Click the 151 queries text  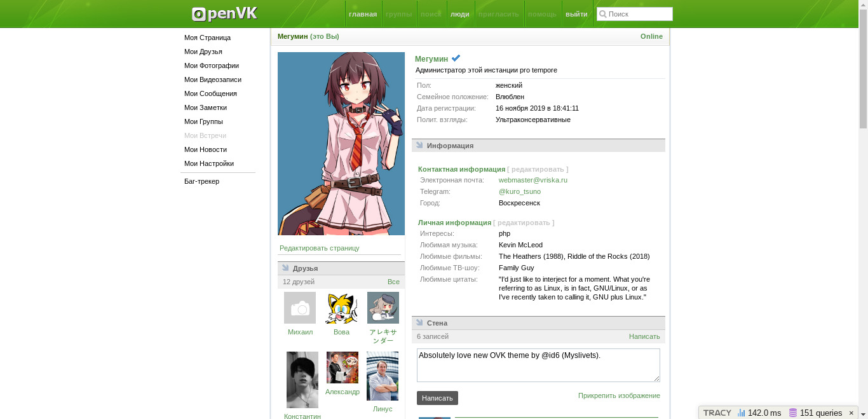tap(821, 413)
